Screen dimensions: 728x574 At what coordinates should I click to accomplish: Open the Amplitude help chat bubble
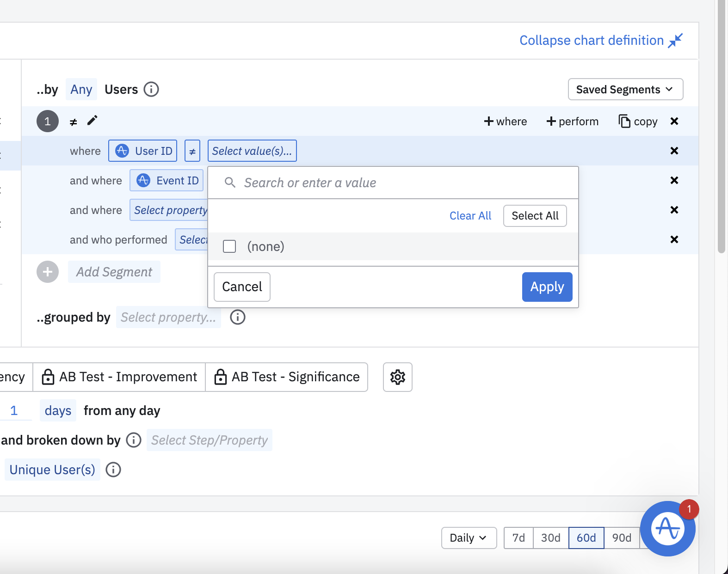pyautogui.click(x=667, y=528)
